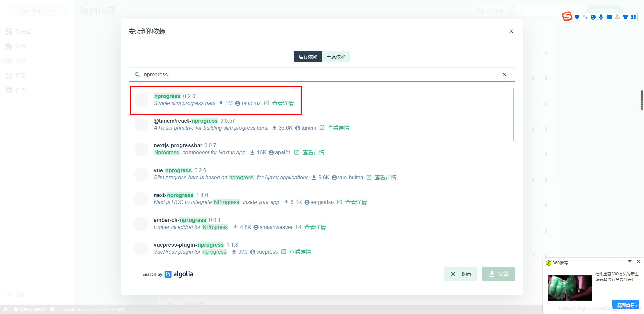Open the Sogou toolbox grid icon
The width and height of the screenshot is (644, 314).
(633, 17)
